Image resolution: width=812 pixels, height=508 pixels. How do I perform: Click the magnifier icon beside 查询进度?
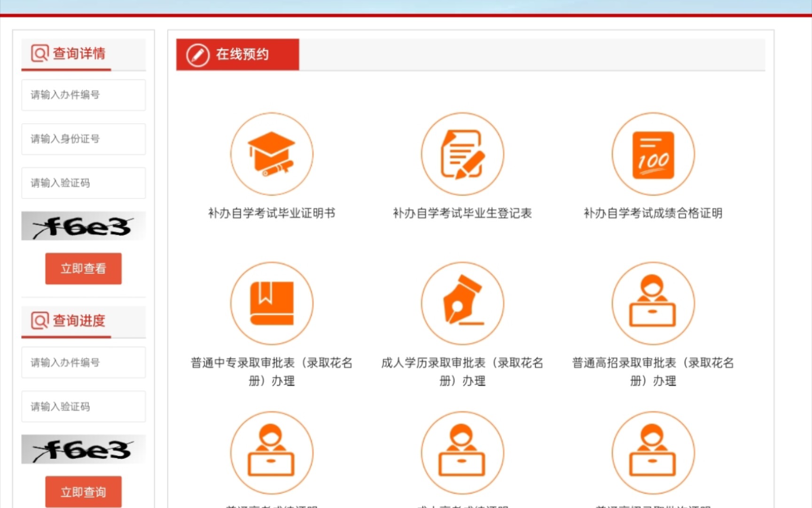point(40,321)
